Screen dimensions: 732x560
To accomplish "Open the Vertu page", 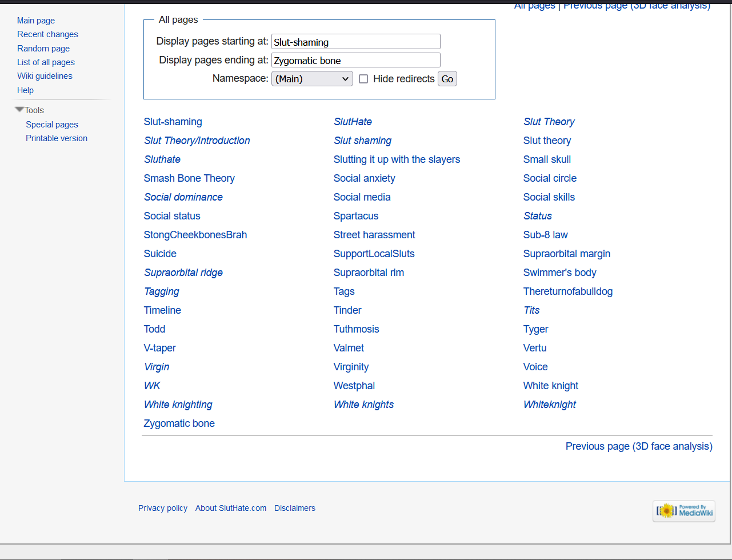I will point(535,348).
